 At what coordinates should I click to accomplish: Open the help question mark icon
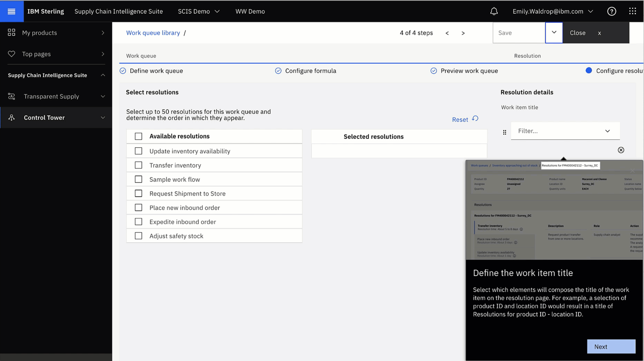pyautogui.click(x=612, y=11)
